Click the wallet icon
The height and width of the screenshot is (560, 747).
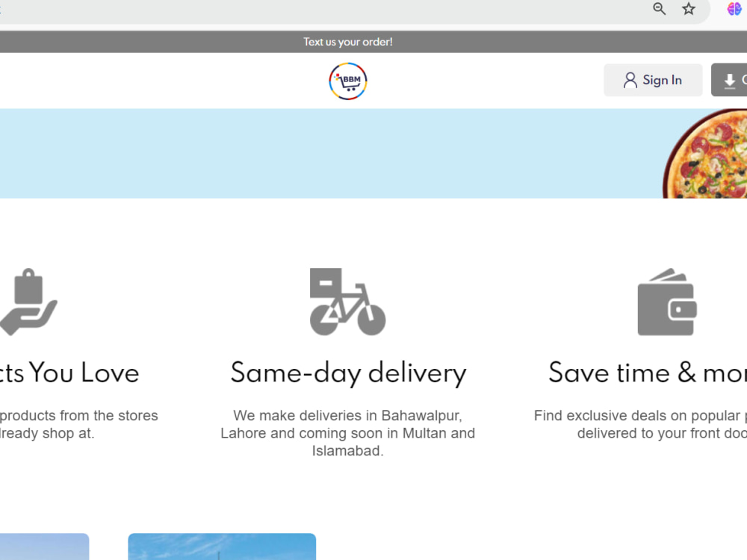667,302
